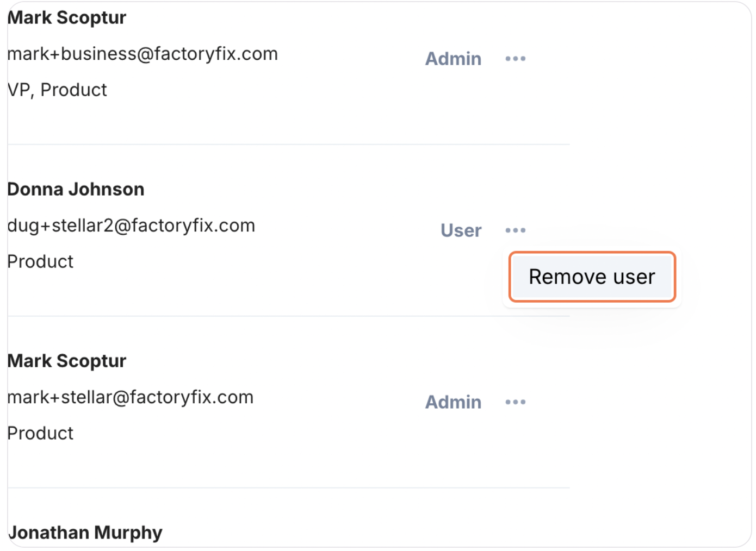Click the mark+business@factoryfix.com email address
756x551 pixels.
(x=142, y=54)
